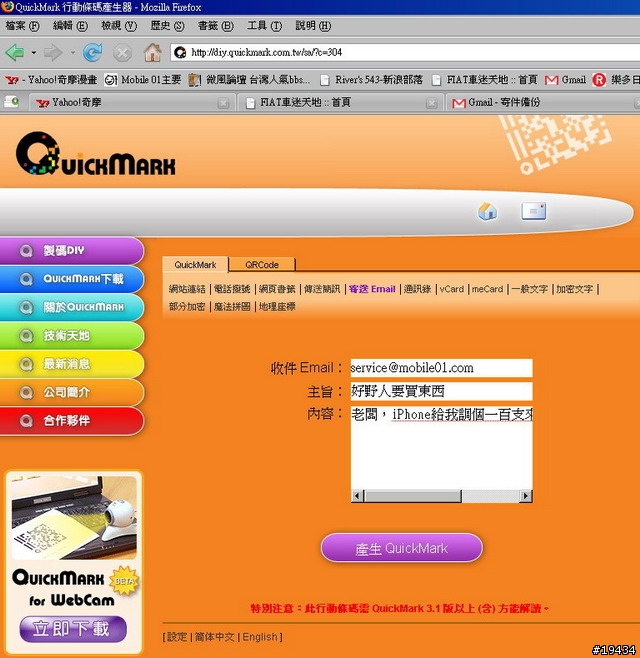Open 製碼DIY sidebar button
640x658 pixels.
pyautogui.click(x=72, y=251)
